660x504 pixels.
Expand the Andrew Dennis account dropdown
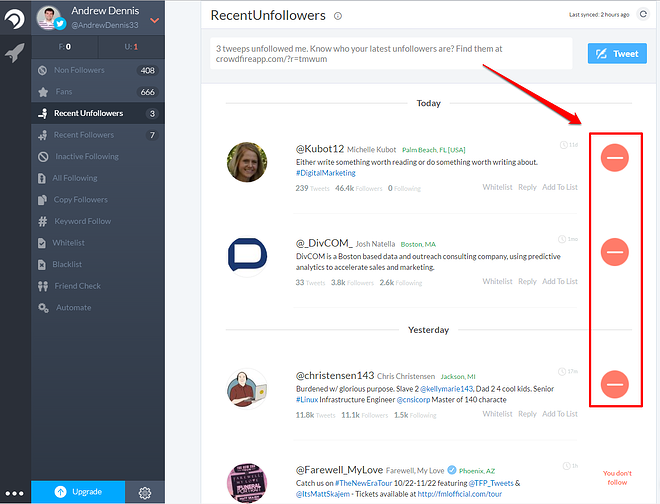click(x=154, y=19)
